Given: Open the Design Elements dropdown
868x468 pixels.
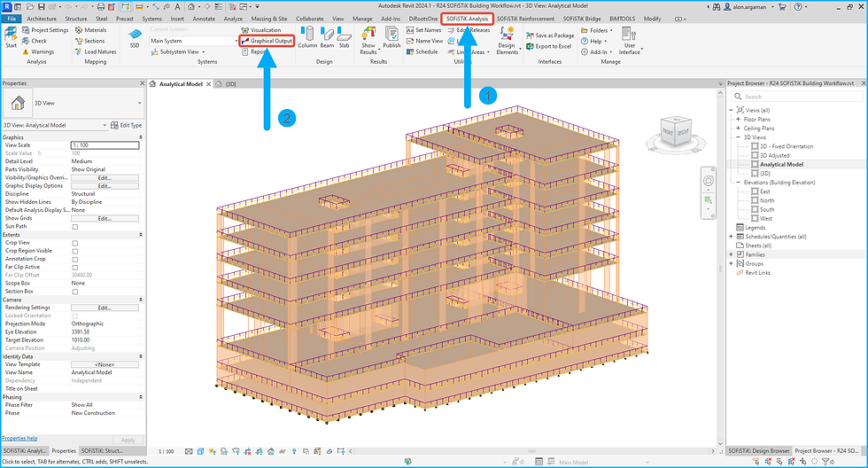Looking at the screenshot, I should (x=507, y=41).
